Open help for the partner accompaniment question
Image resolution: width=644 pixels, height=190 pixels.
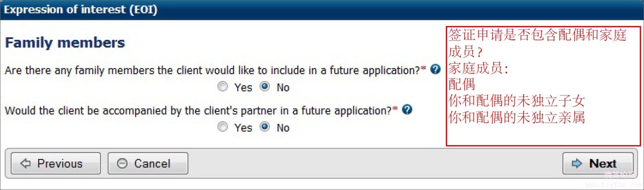[x=407, y=110]
